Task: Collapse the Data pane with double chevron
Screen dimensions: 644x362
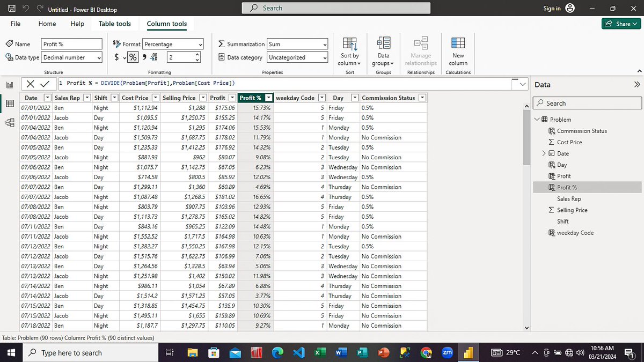Action: pyautogui.click(x=637, y=85)
